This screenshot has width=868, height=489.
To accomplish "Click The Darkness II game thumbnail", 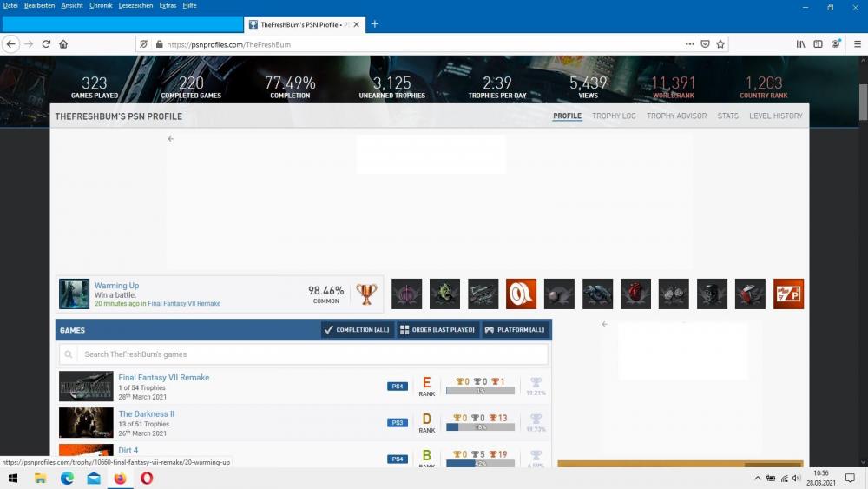I will pyautogui.click(x=86, y=422).
